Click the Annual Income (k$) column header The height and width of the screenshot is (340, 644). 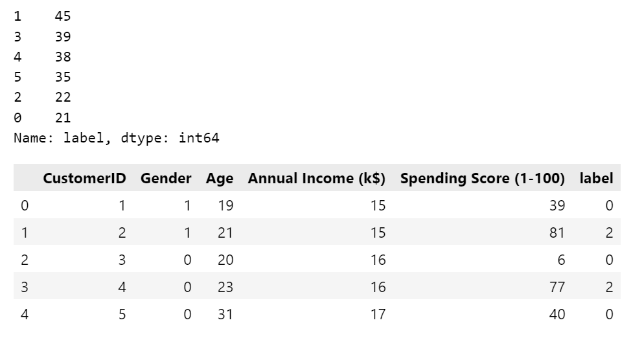316,178
